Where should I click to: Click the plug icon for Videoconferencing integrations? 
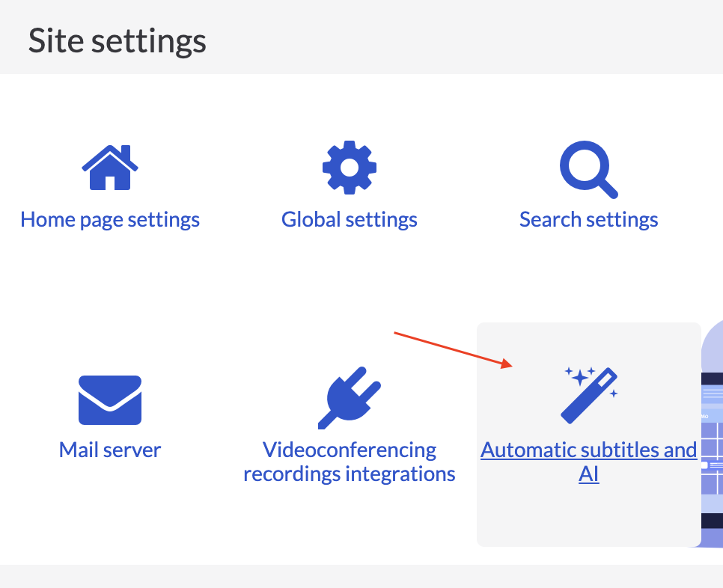pos(350,398)
